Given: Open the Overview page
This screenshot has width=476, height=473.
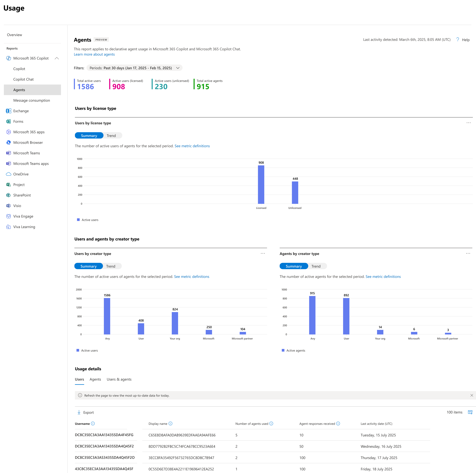Looking at the screenshot, I should tap(15, 35).
